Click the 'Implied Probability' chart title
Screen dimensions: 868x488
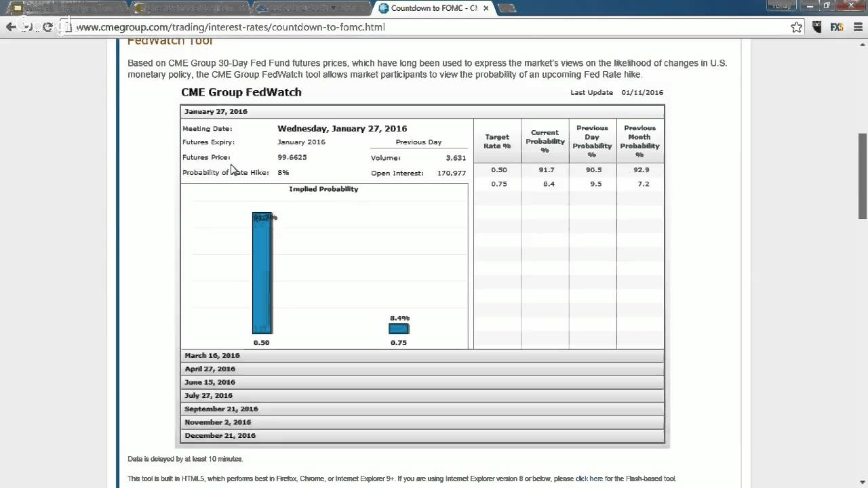pos(323,189)
